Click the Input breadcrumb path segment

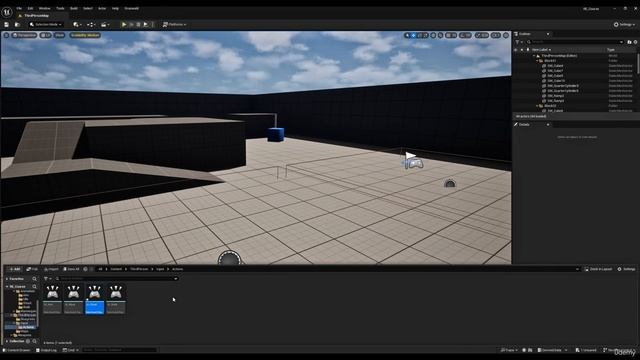click(160, 269)
